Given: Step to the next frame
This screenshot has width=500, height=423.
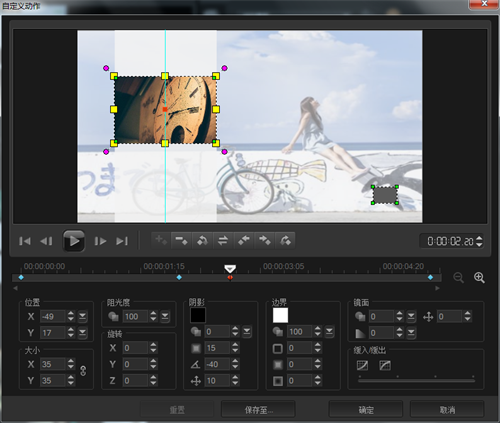Looking at the screenshot, I should tap(100, 241).
